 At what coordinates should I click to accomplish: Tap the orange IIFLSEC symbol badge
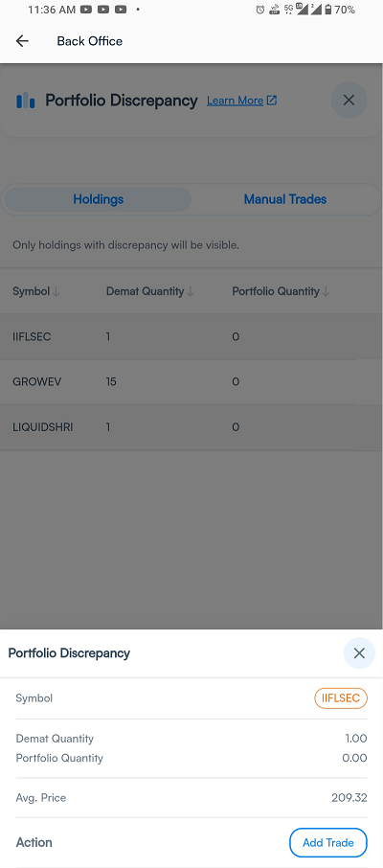[x=341, y=698]
